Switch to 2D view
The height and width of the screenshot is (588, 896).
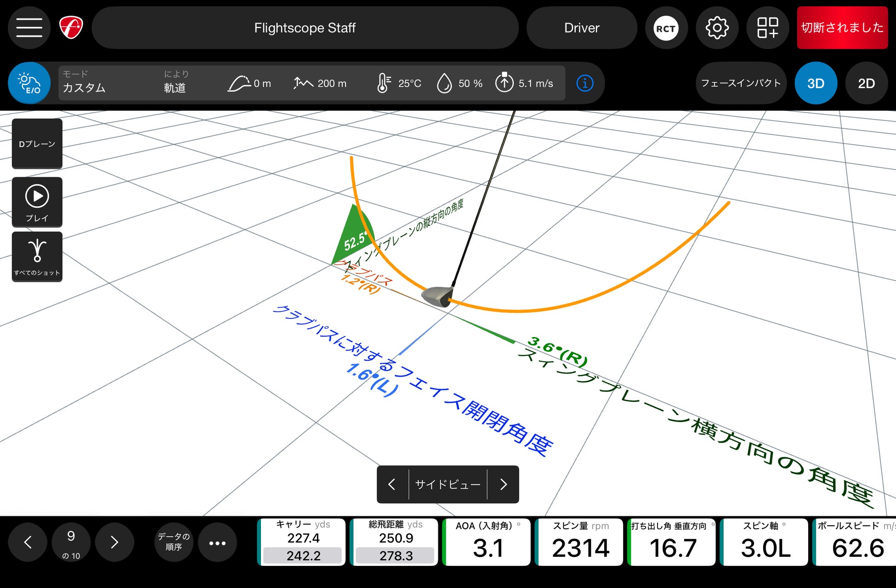tap(866, 83)
